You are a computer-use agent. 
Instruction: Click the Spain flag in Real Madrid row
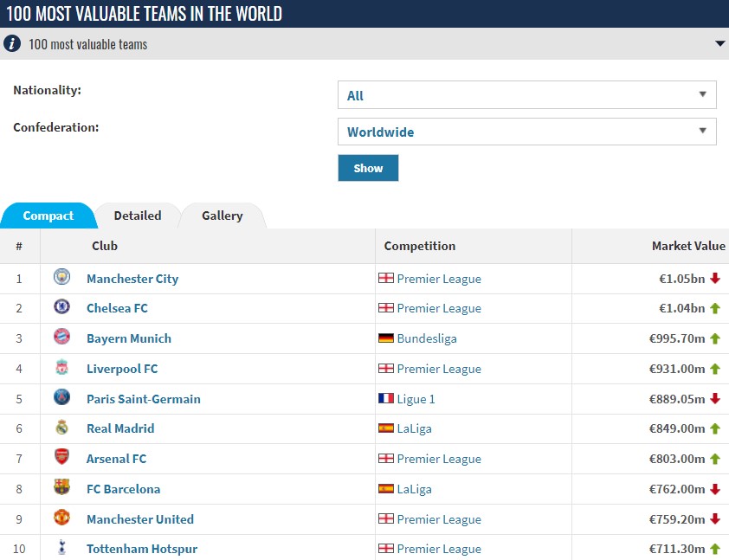pos(386,428)
